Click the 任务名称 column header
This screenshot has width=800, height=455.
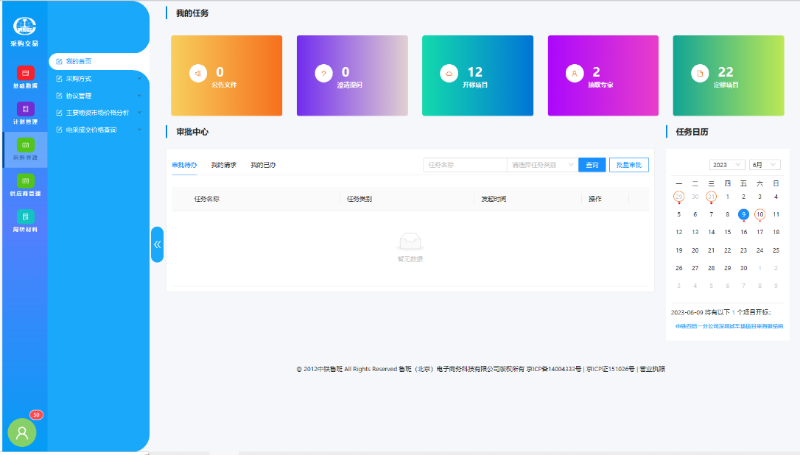[x=206, y=199]
